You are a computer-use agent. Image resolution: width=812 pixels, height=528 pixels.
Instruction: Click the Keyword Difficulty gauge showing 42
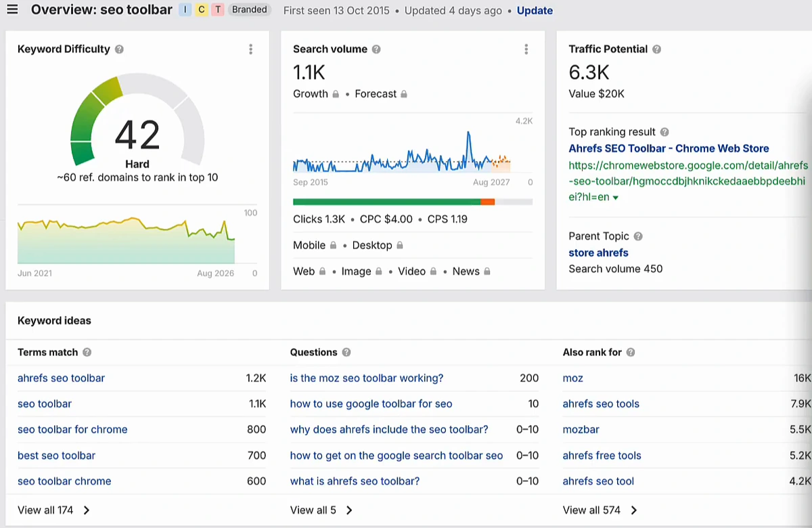[x=137, y=120]
